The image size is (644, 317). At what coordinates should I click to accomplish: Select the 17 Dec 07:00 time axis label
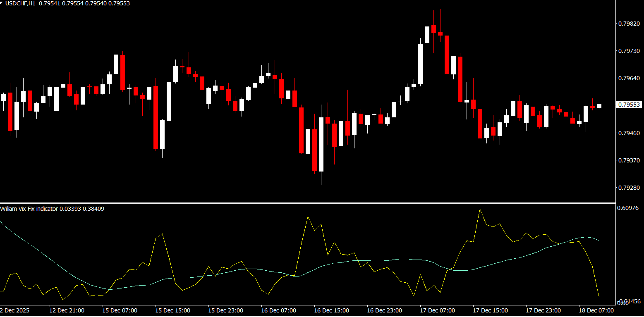click(x=438, y=310)
